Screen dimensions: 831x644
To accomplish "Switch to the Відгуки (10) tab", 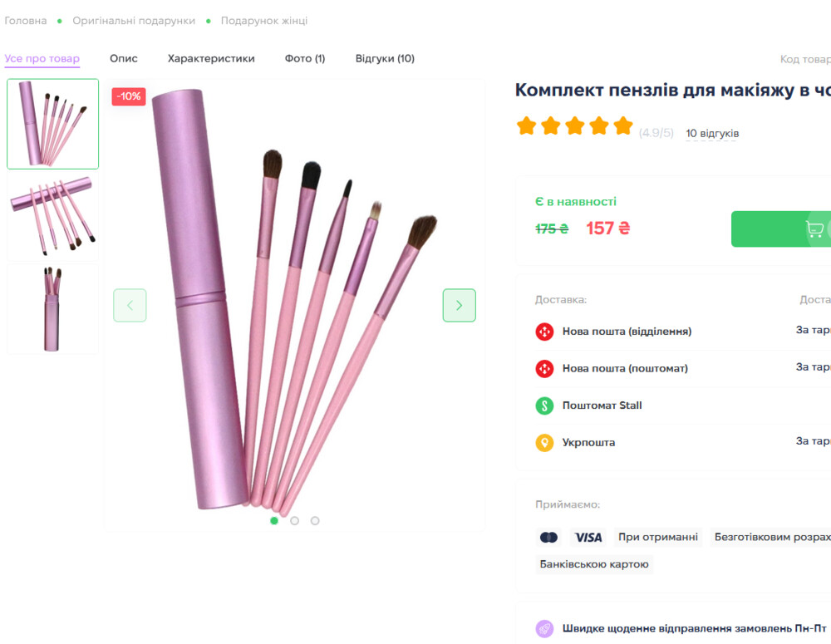I will [385, 59].
